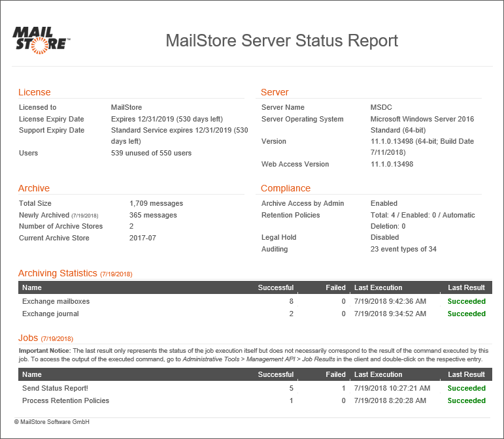Click the Current Archive Store value 2017-07
This screenshot has width=504, height=439.
pos(143,238)
